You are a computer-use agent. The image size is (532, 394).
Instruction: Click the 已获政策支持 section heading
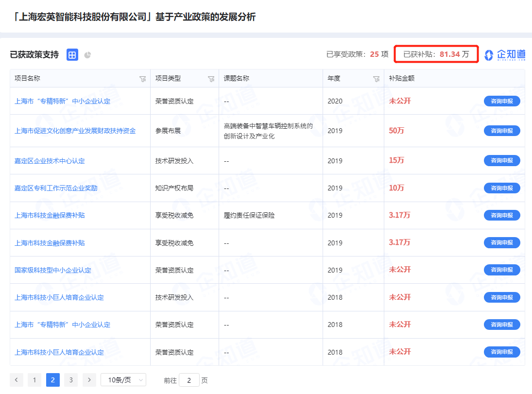tap(34, 54)
